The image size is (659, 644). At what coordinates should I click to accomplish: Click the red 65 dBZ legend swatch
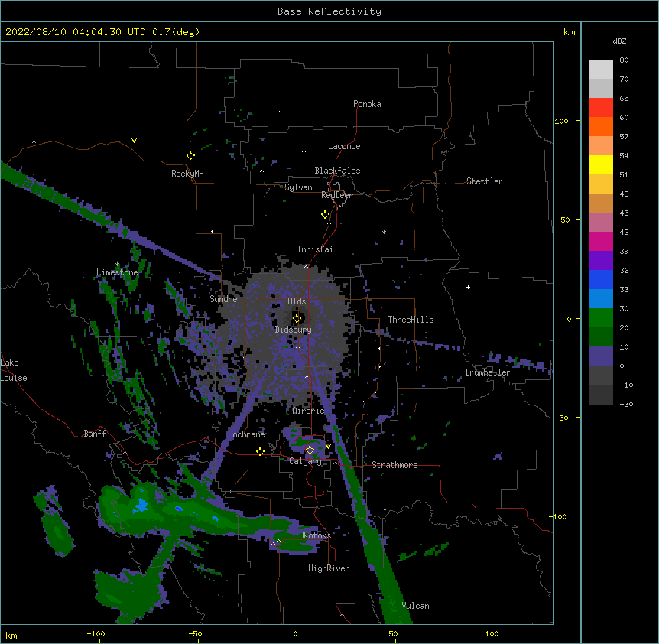[x=601, y=108]
